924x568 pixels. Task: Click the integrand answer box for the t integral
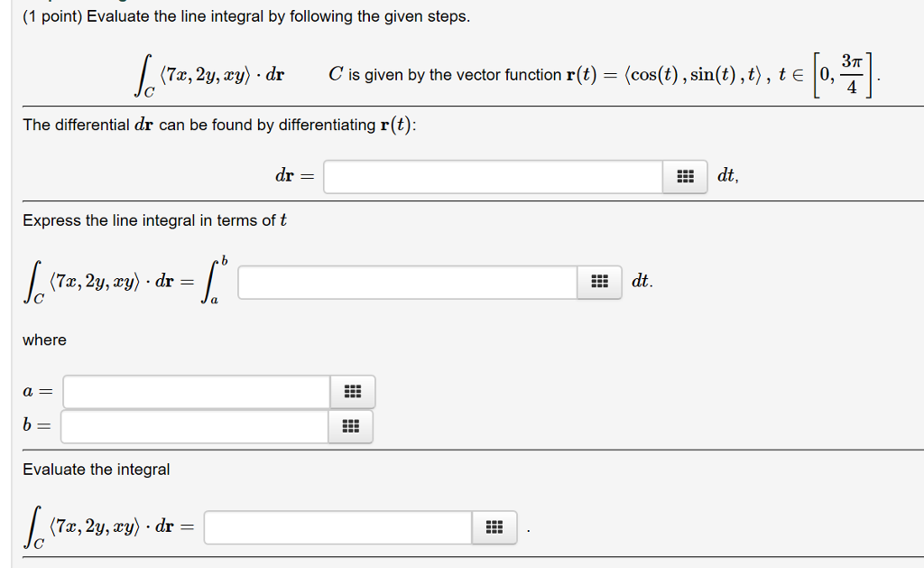pos(406,282)
